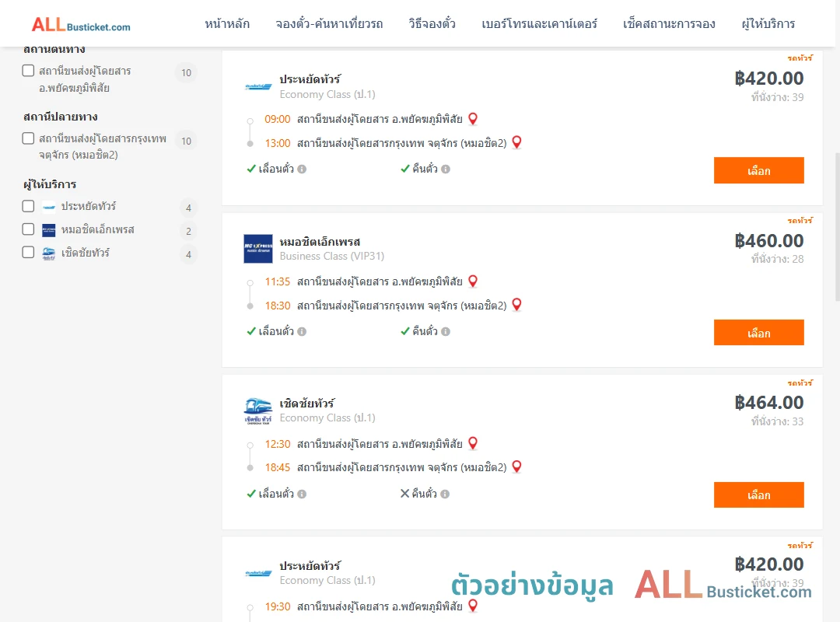Open เช็คสถานะการจอง menu
The height and width of the screenshot is (622, 840).
669,24
